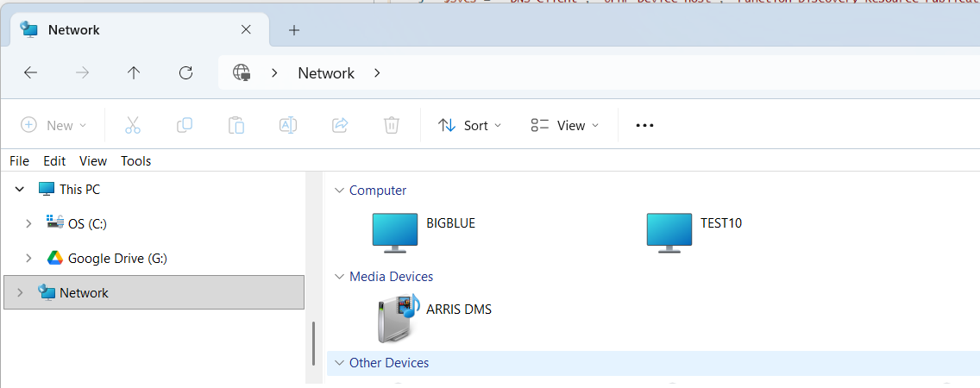The image size is (980, 388).
Task: Click the network globe icon in address bar
Action: (242, 73)
